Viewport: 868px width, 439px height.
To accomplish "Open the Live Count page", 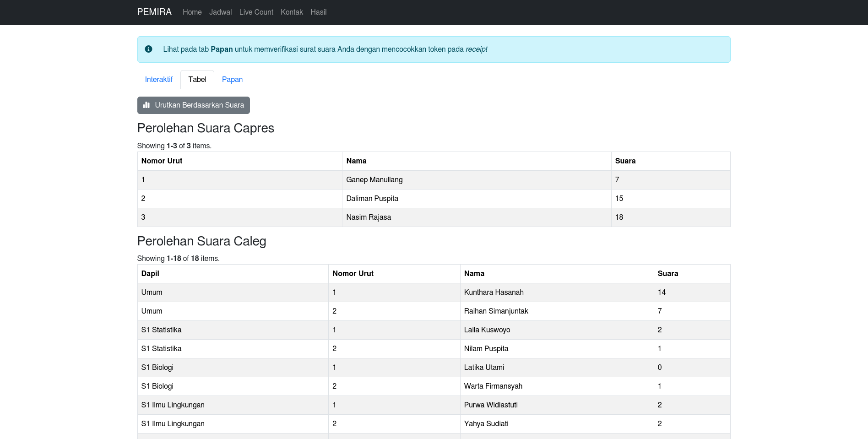I will (x=256, y=12).
